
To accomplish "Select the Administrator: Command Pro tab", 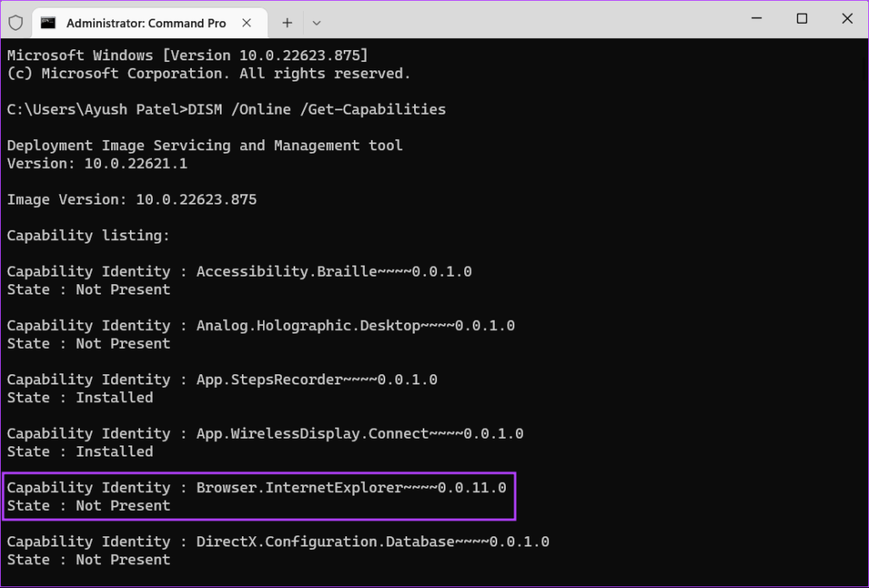I will pos(146,23).
